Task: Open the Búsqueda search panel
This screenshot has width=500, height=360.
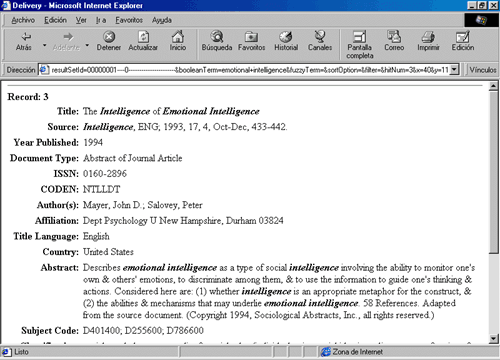Action: pos(217,41)
